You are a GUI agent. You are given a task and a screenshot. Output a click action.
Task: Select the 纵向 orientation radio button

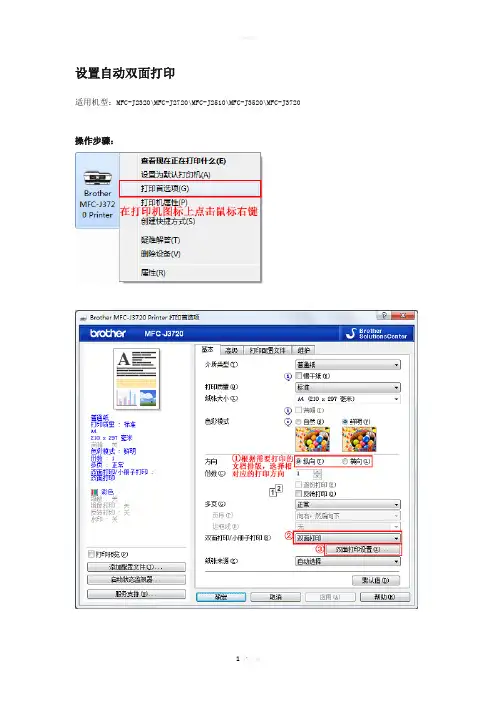pos(299,461)
